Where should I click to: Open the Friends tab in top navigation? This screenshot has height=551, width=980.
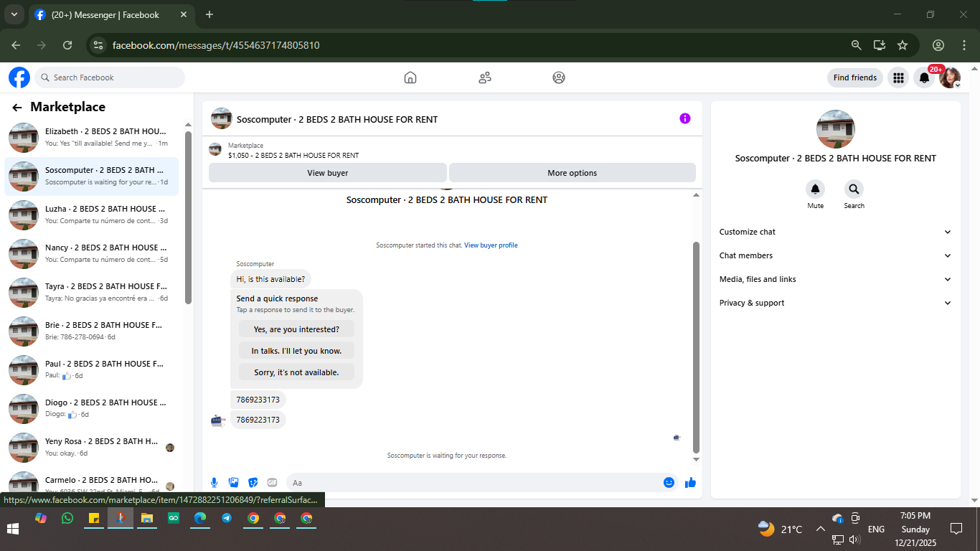pos(485,77)
